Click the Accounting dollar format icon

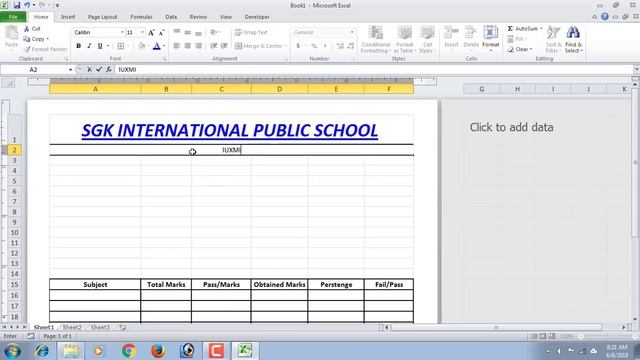[298, 46]
